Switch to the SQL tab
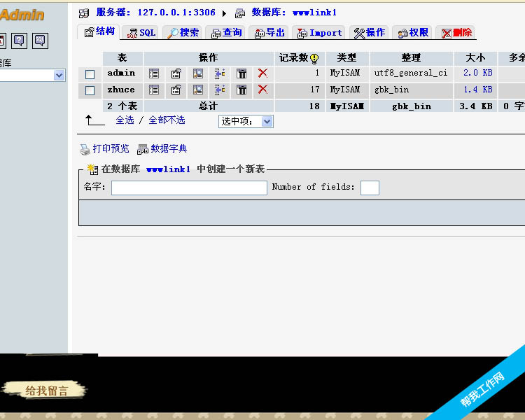This screenshot has width=525, height=420. 141,33
